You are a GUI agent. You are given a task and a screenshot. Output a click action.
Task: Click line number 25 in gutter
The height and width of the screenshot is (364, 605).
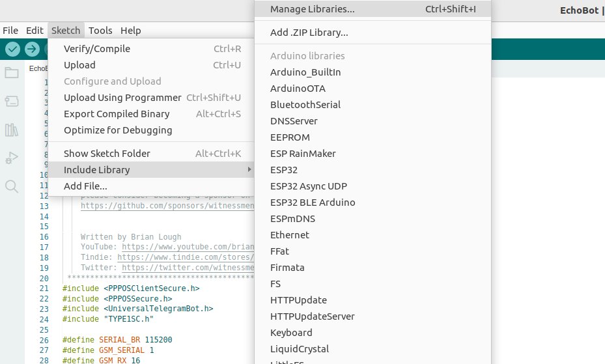click(44, 329)
